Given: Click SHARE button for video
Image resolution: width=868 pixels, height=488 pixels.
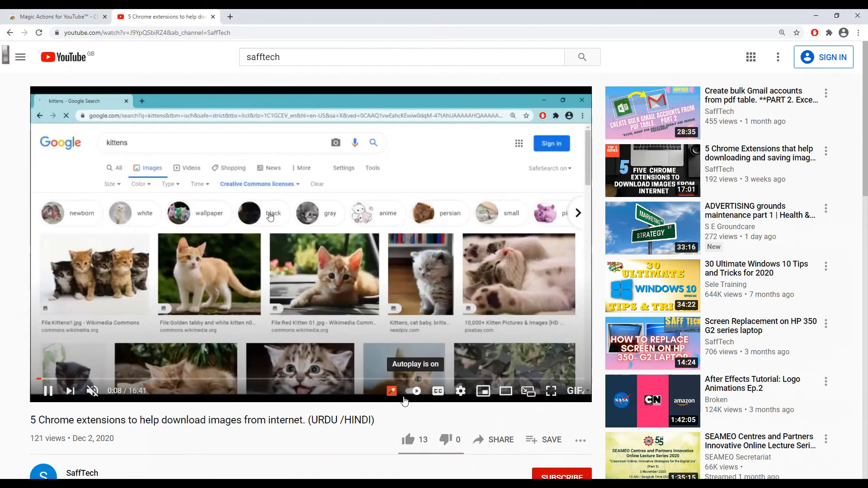Looking at the screenshot, I should coord(493,440).
